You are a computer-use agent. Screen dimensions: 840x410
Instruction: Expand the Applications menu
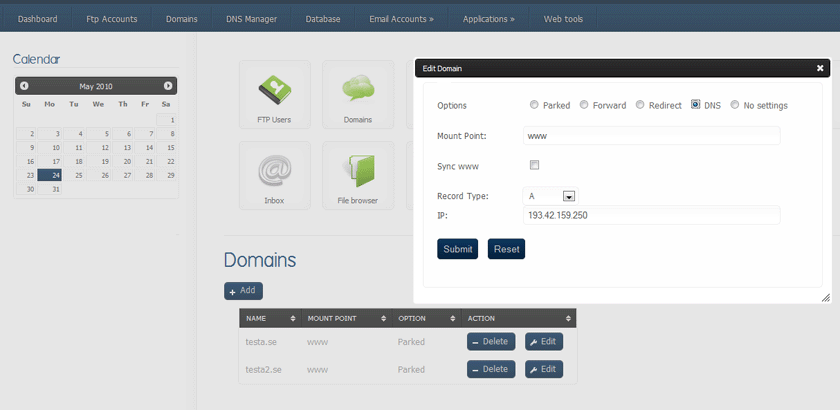489,19
